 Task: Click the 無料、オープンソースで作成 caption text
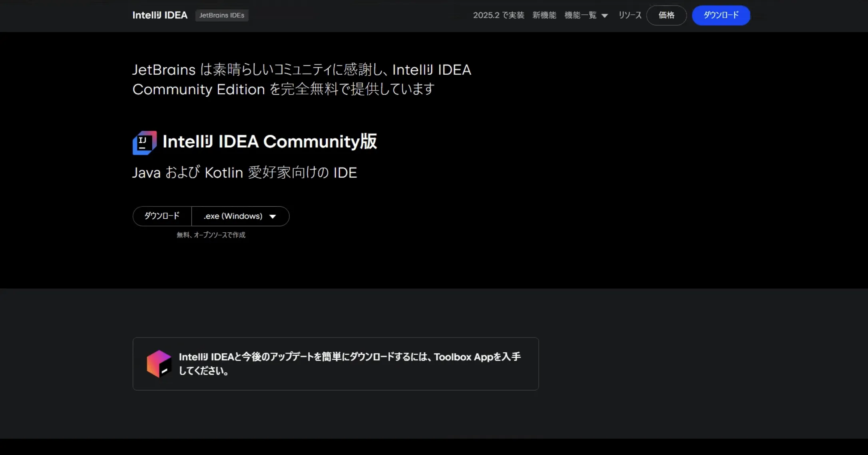tap(211, 235)
